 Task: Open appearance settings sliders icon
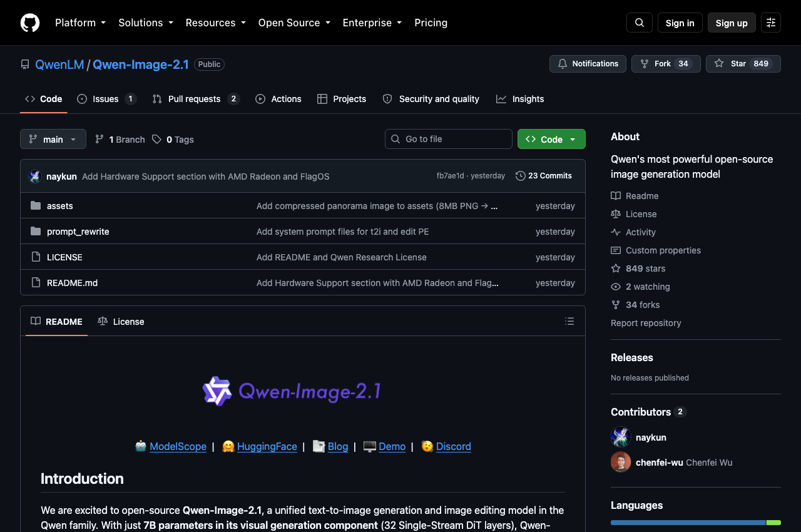tap(771, 23)
